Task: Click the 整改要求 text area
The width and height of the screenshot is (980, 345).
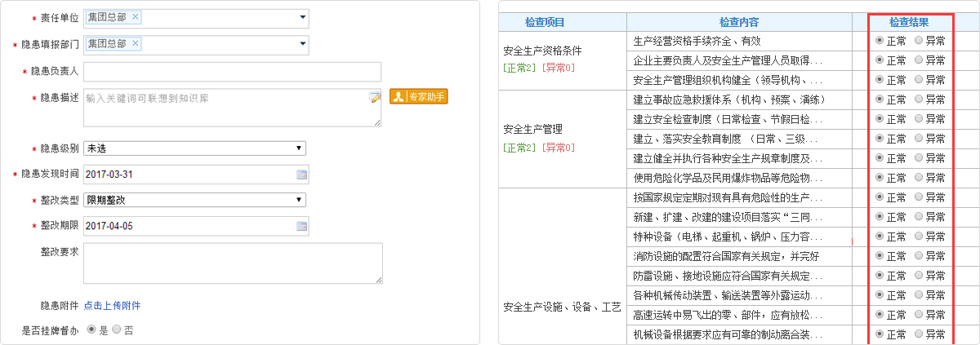Action: coord(233,263)
